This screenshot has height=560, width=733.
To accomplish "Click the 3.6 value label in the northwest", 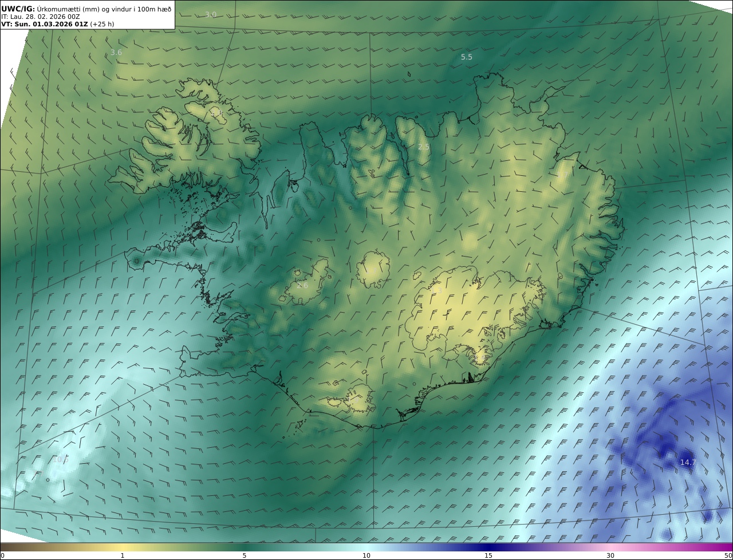I will click(116, 52).
